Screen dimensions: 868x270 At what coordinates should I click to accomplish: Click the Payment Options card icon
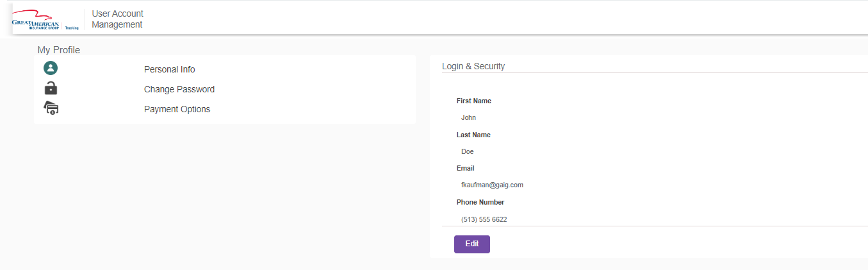click(51, 108)
